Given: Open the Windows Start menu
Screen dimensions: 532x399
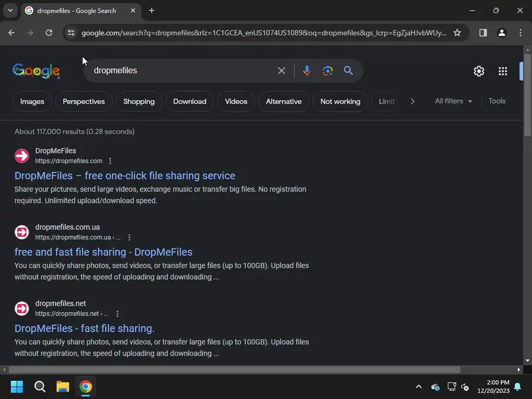Looking at the screenshot, I should point(17,387).
